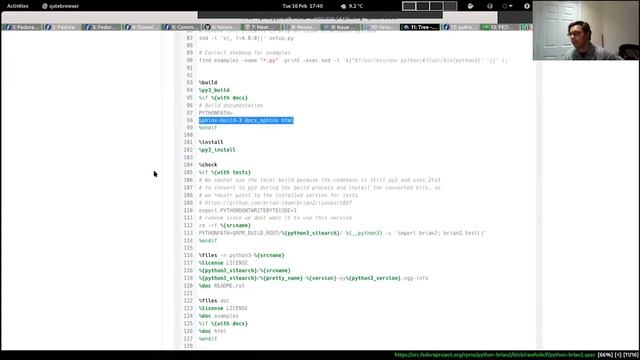640x360 pixels.
Task: Click line number 98
Action: click(x=189, y=120)
